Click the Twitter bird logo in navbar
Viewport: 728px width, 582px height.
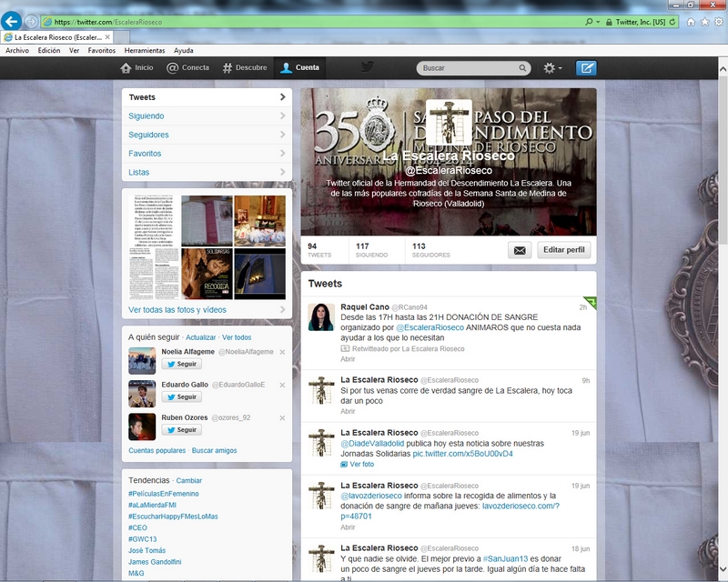point(368,67)
